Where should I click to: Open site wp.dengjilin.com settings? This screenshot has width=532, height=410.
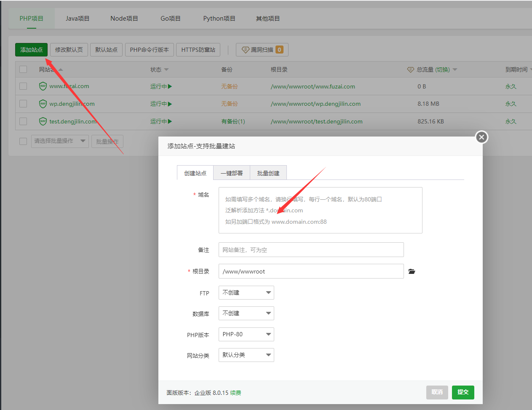coord(72,104)
